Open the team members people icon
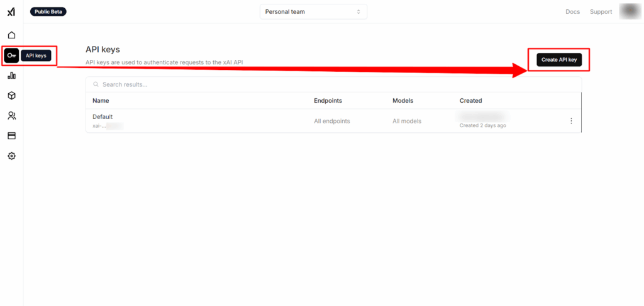This screenshot has width=644, height=306. [x=11, y=116]
